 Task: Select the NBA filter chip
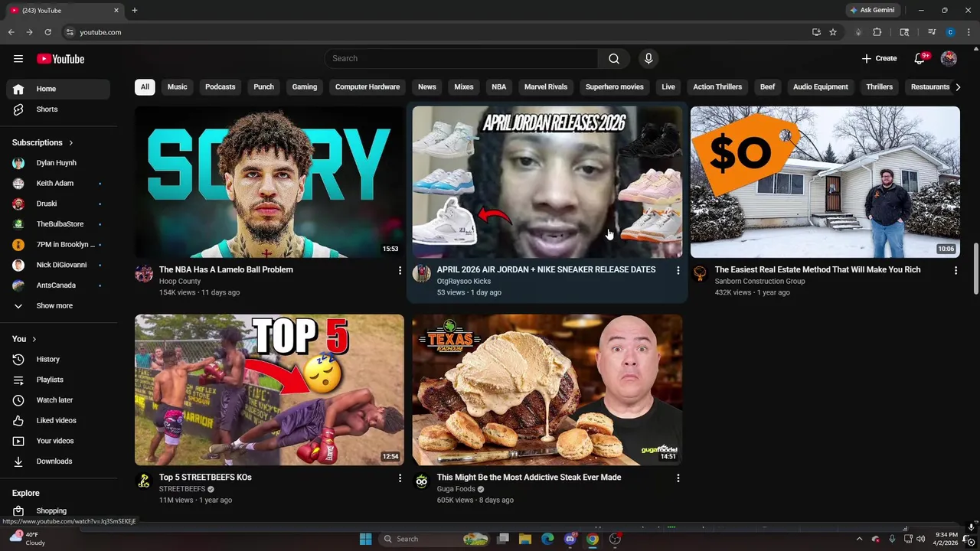[x=499, y=87]
